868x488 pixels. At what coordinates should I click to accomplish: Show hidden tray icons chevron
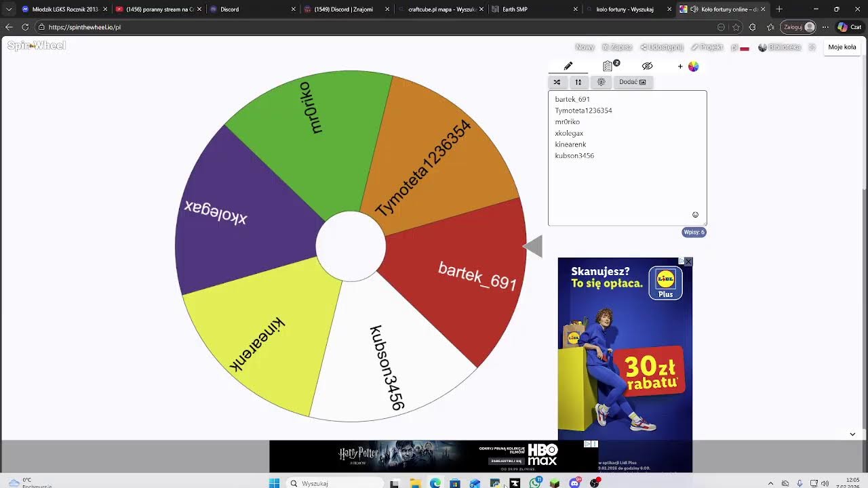tap(770, 483)
